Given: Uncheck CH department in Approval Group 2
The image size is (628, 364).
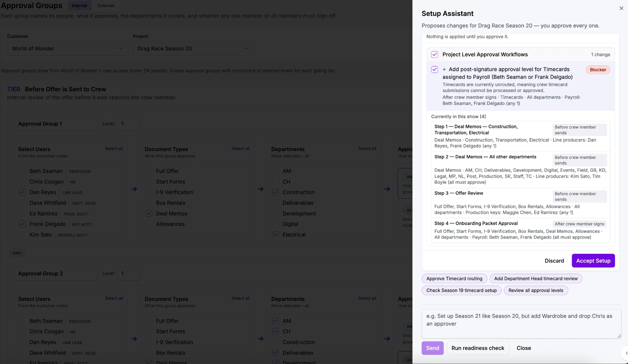Looking at the screenshot, I should [275, 331].
